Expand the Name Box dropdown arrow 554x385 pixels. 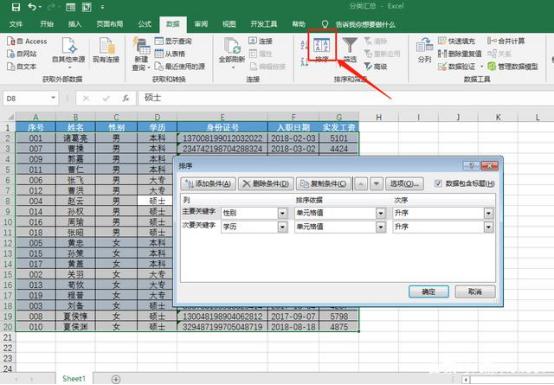(x=53, y=98)
